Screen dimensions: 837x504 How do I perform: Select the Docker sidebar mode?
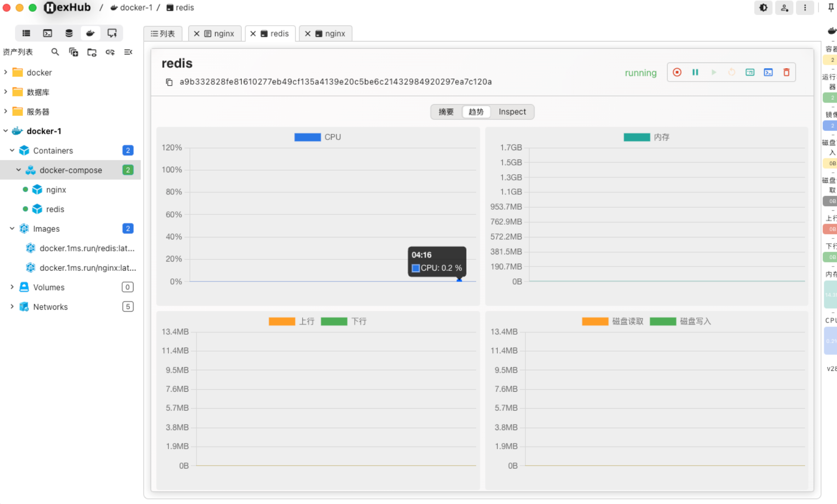point(90,33)
